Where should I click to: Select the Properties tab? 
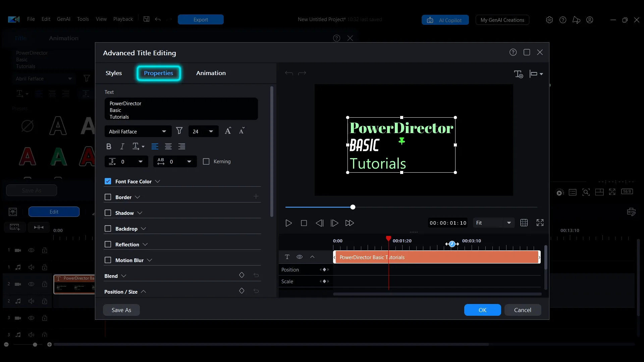[159, 73]
